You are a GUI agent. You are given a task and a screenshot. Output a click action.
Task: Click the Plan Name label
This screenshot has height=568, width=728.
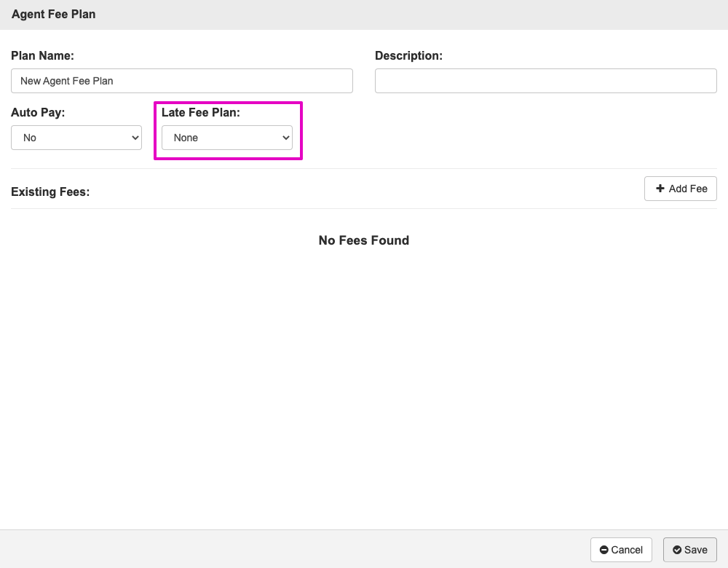(43, 55)
